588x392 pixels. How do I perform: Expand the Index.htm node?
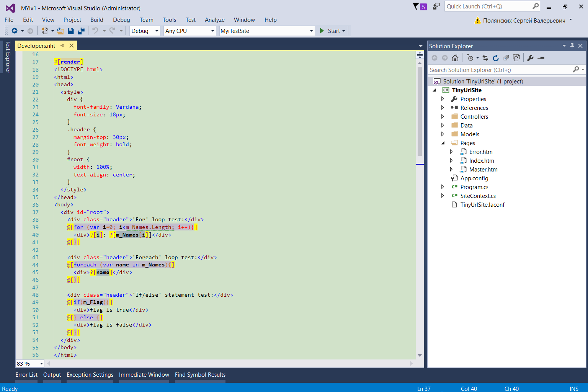tap(451, 160)
